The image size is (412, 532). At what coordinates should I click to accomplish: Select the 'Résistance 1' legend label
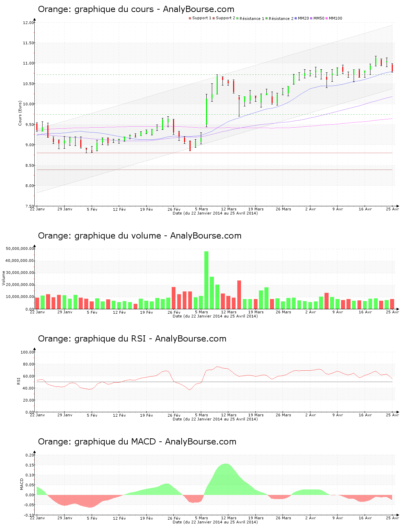point(252,19)
